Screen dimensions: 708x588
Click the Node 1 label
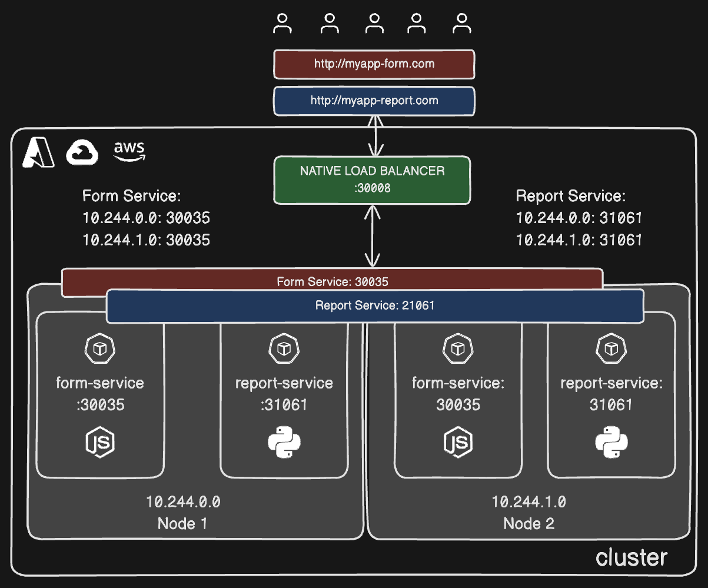182,523
